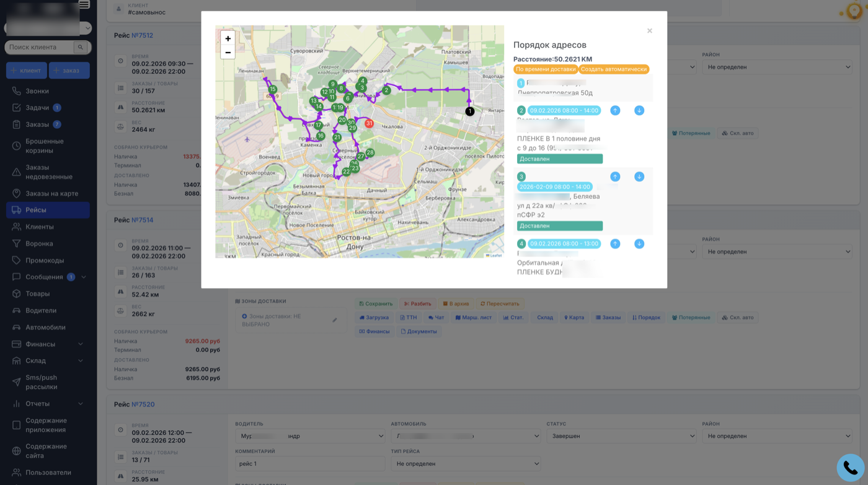Open trip link №7514
The height and width of the screenshot is (485, 868).
[x=142, y=220]
